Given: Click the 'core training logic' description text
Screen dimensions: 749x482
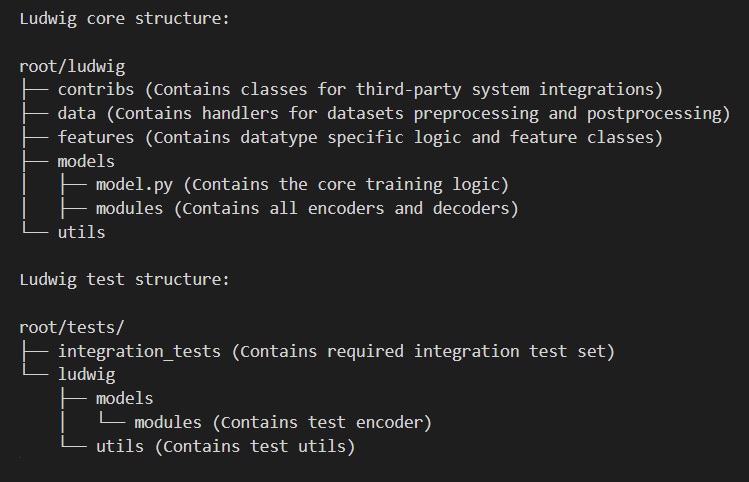Looking at the screenshot, I should point(408,185).
